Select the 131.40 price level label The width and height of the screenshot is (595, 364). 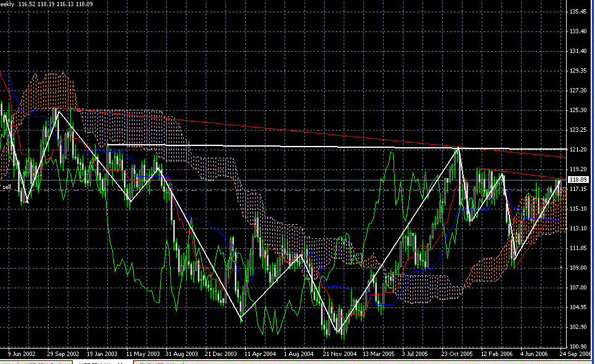[x=578, y=51]
